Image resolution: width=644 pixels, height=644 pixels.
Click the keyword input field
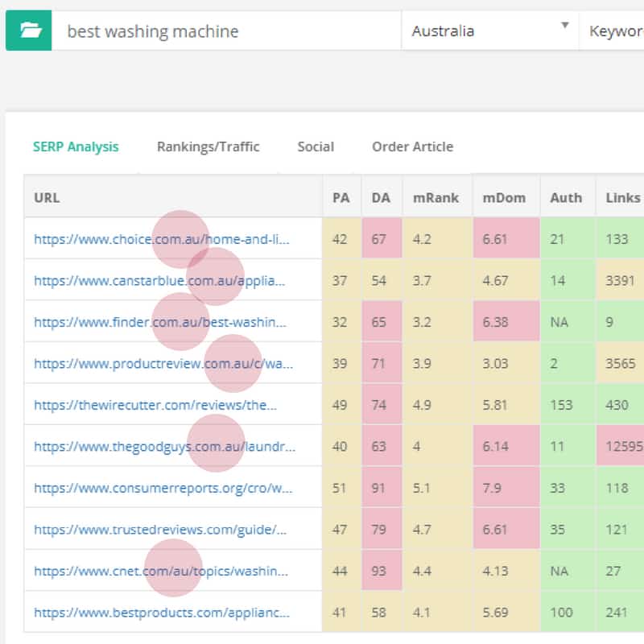pos(225,31)
